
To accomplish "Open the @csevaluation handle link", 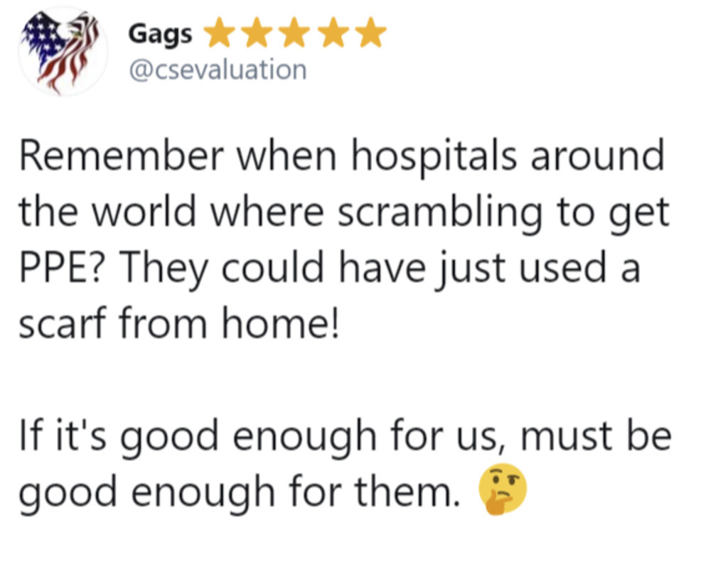I will (218, 70).
